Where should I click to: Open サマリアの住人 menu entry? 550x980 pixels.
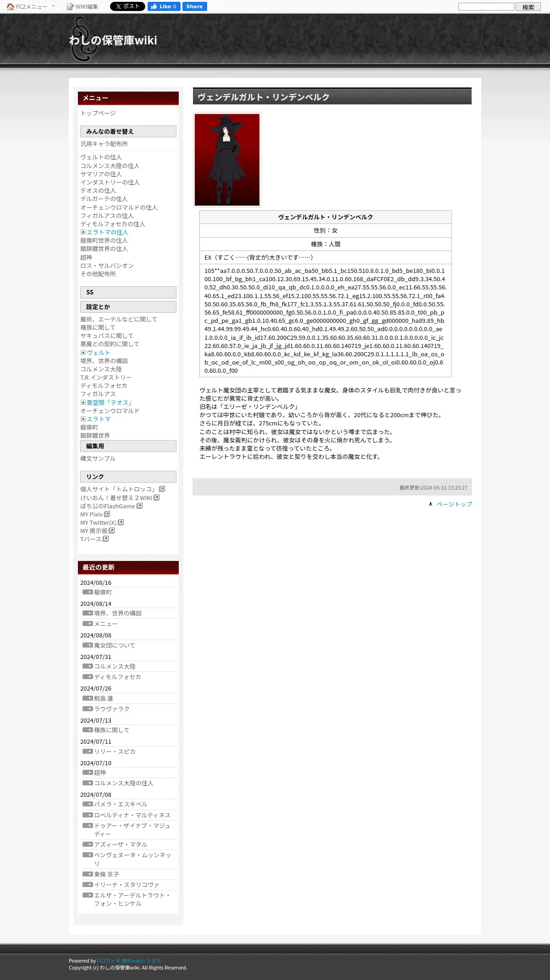101,174
